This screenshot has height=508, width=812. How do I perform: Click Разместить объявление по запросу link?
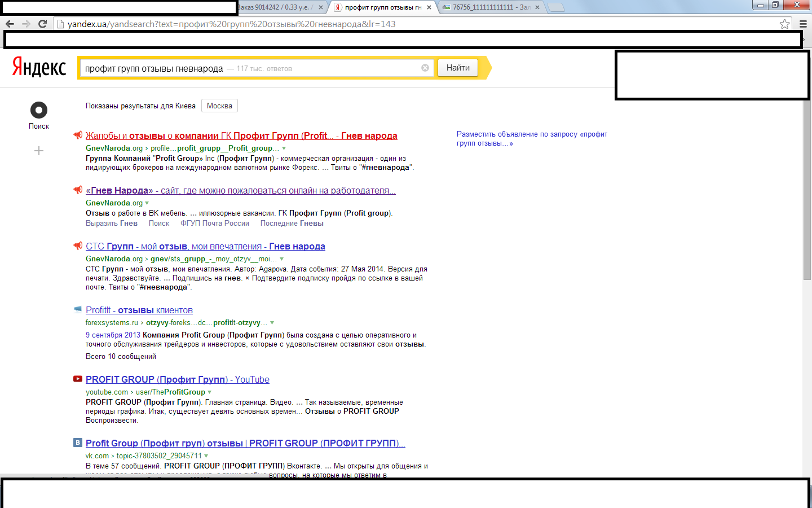(532, 138)
